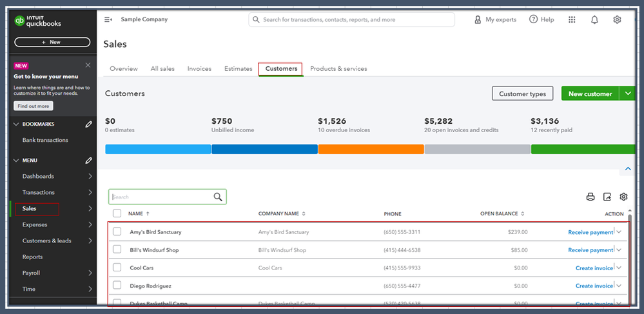Screen dimensions: 644x314
Task: Select all customers checkbox in header
Action: tap(117, 213)
